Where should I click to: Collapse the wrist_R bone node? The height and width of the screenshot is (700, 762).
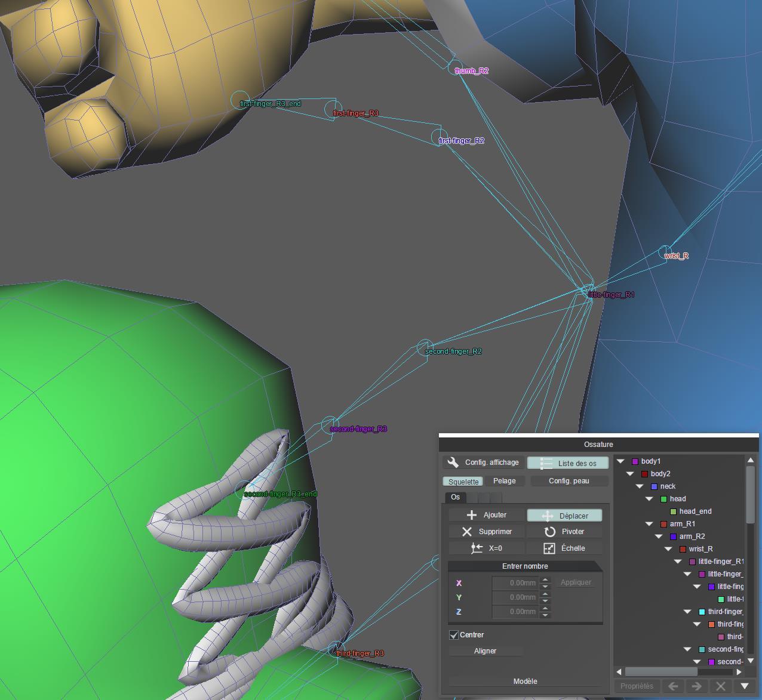pos(668,549)
